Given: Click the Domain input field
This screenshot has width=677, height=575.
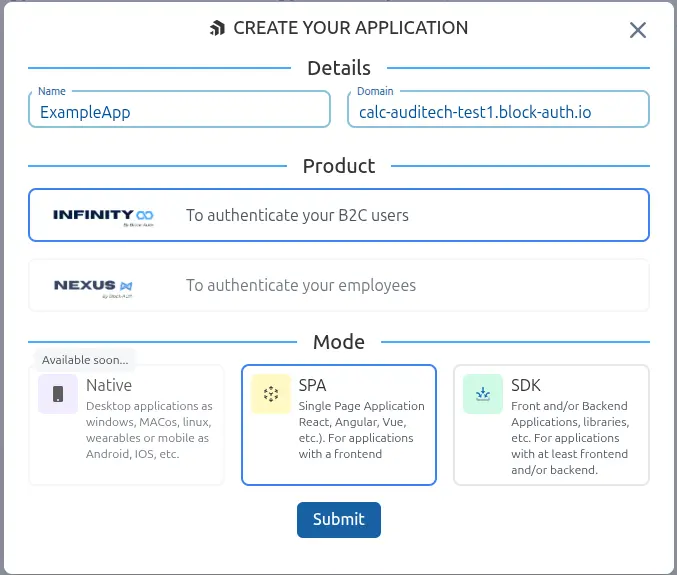Looking at the screenshot, I should coord(498,109).
